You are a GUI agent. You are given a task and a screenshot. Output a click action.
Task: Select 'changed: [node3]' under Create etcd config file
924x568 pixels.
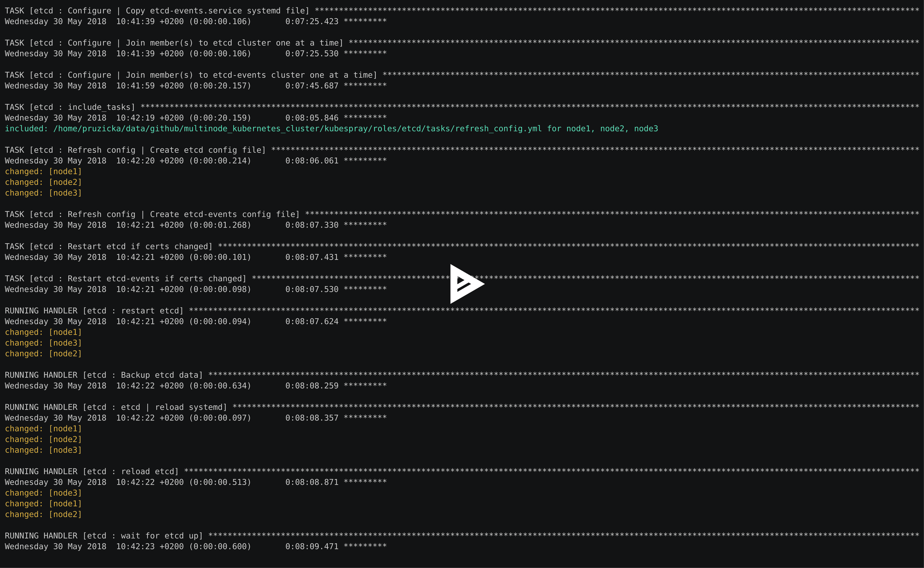click(x=43, y=193)
